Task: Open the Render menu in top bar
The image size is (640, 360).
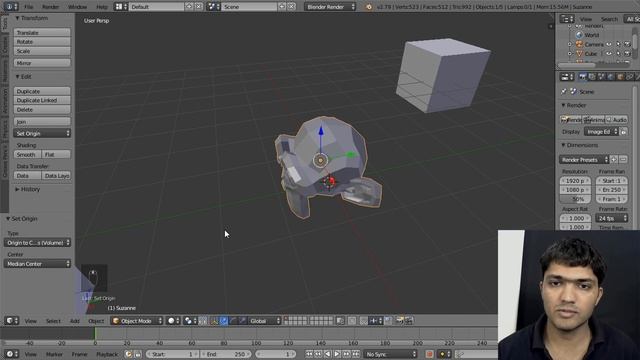Action: [51, 7]
